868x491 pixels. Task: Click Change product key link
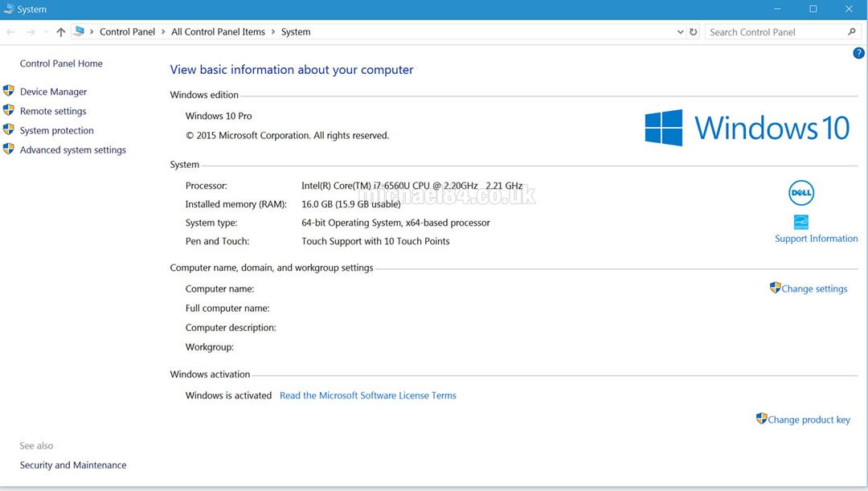pyautogui.click(x=809, y=419)
